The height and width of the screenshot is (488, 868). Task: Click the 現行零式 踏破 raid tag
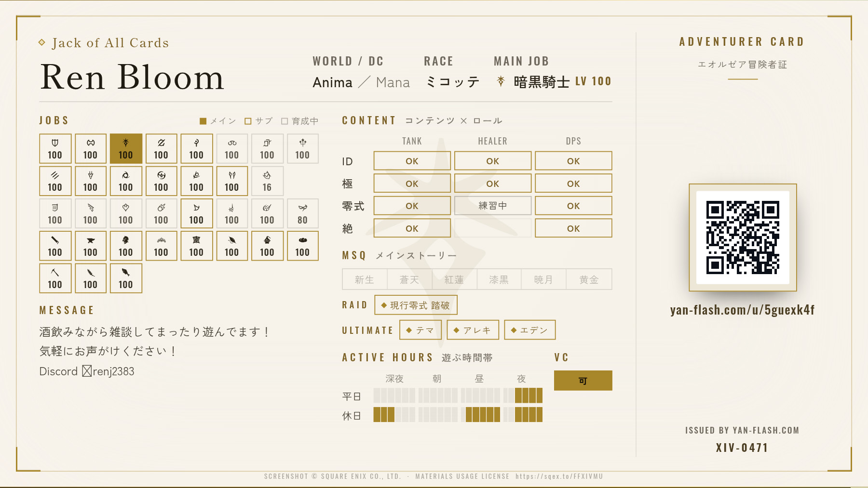416,305
